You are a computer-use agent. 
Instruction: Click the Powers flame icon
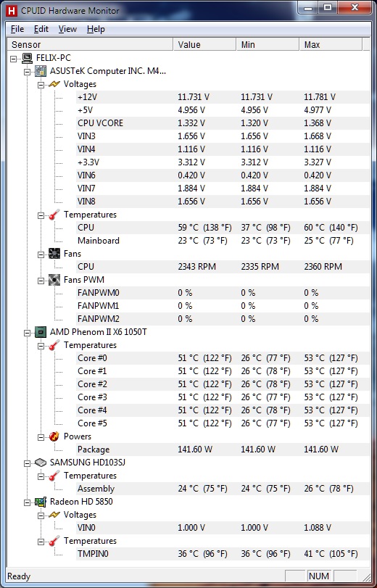[54, 436]
